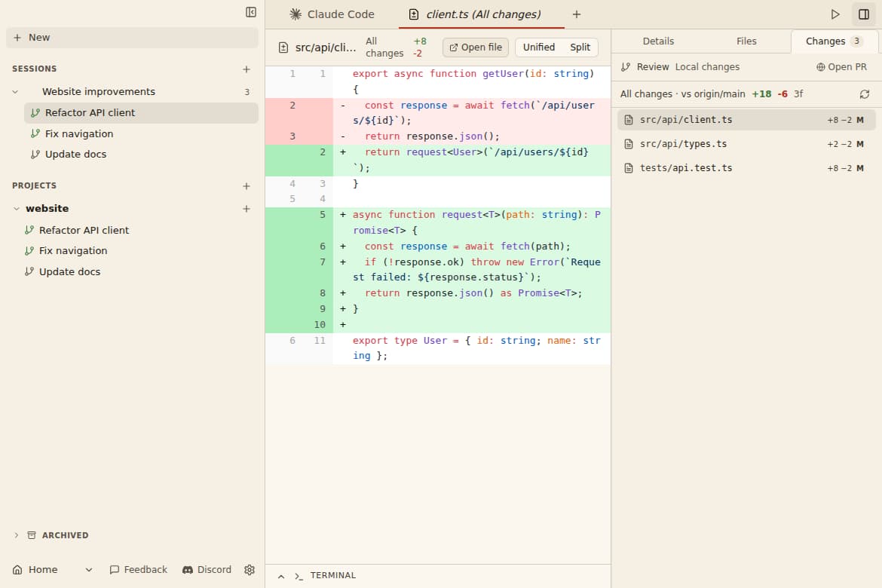Toggle the right side panel
The image size is (882, 588).
coord(864,14)
